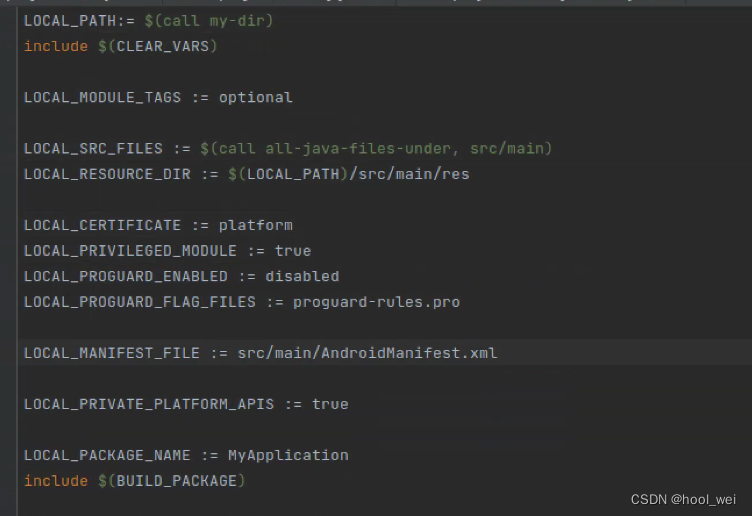Click the LOCAL_RESOURCE_DIR line

(x=247, y=174)
